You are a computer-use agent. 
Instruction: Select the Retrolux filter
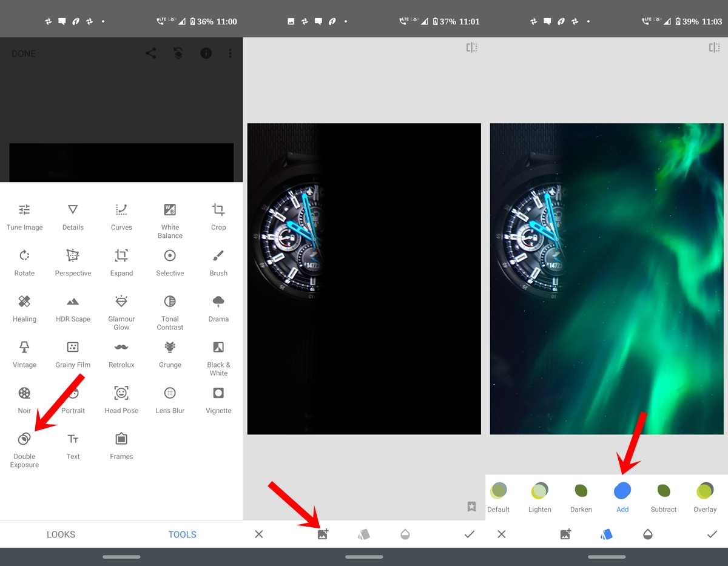121,354
